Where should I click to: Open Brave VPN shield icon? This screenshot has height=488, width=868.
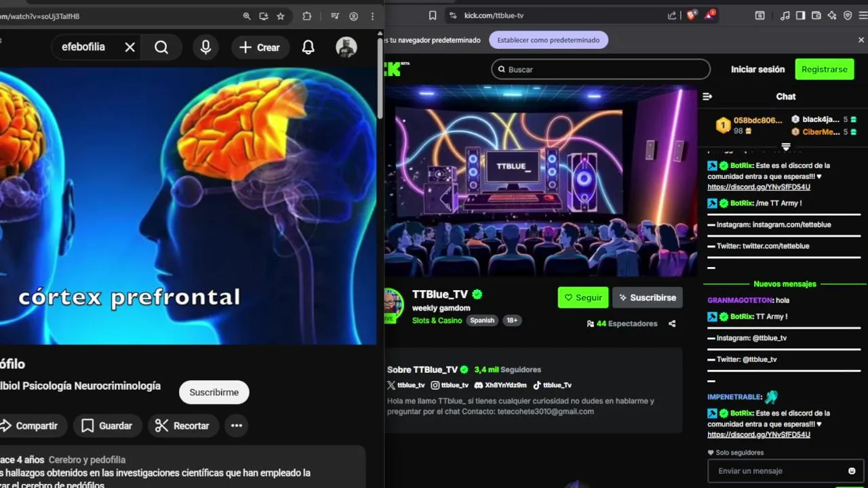tap(848, 16)
